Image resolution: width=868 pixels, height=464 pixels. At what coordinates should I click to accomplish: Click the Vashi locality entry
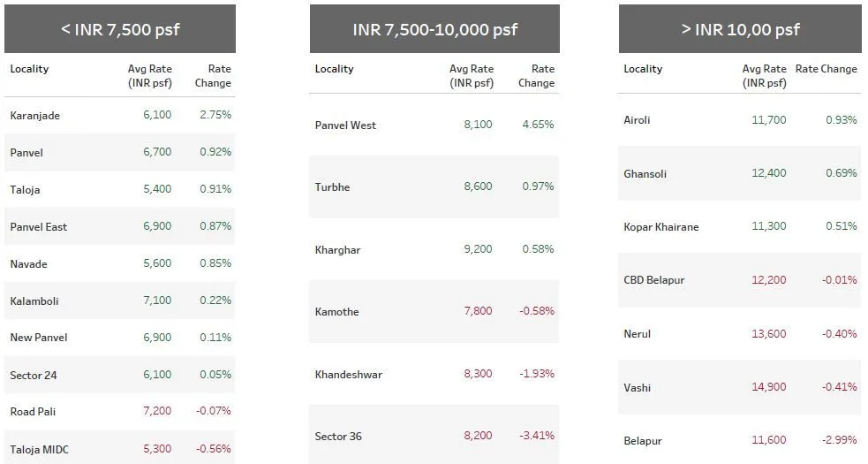(x=637, y=387)
